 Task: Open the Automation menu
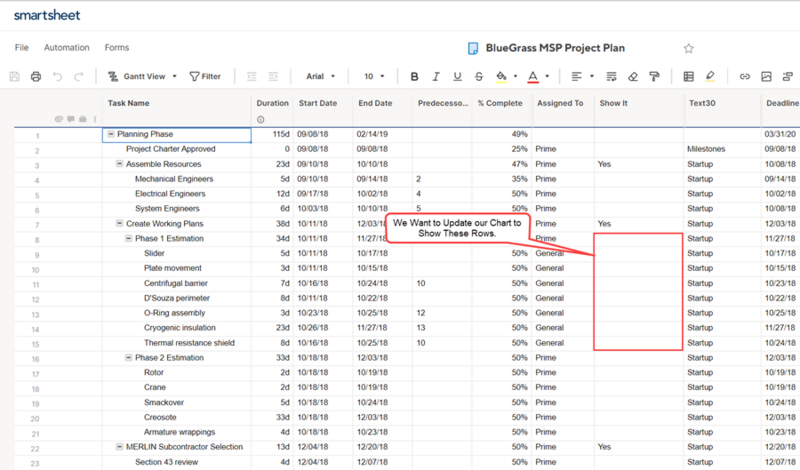point(66,47)
